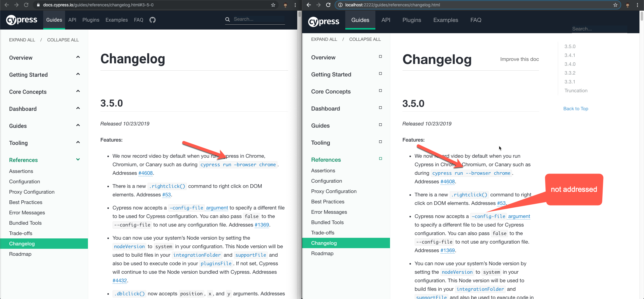
Task: Click left window address bar URL
Action: 98,5
